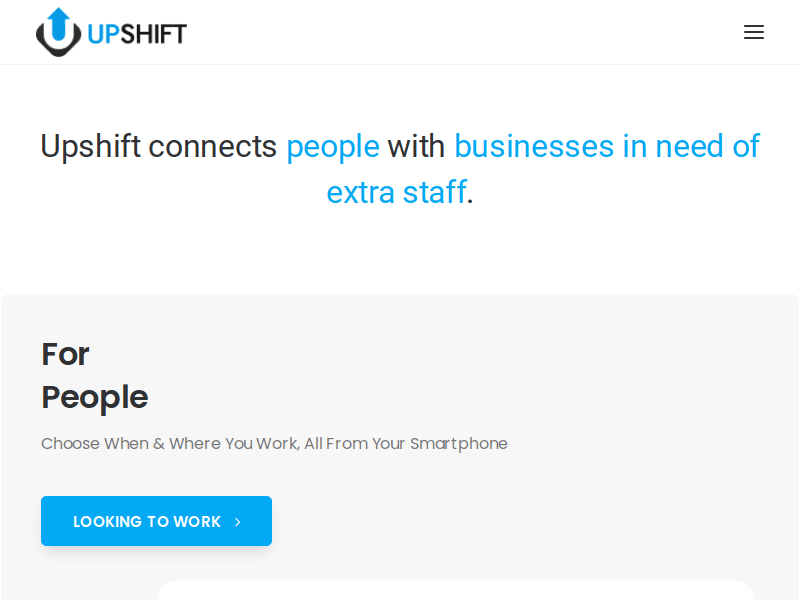Click the 'Upshift connects' headline text
The image size is (800, 600).
tap(159, 146)
